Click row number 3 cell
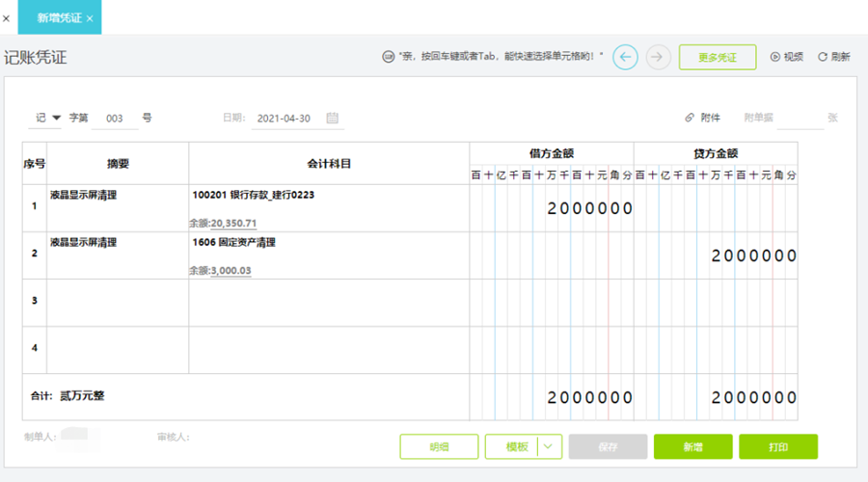This screenshot has width=868, height=482. pyautogui.click(x=35, y=301)
